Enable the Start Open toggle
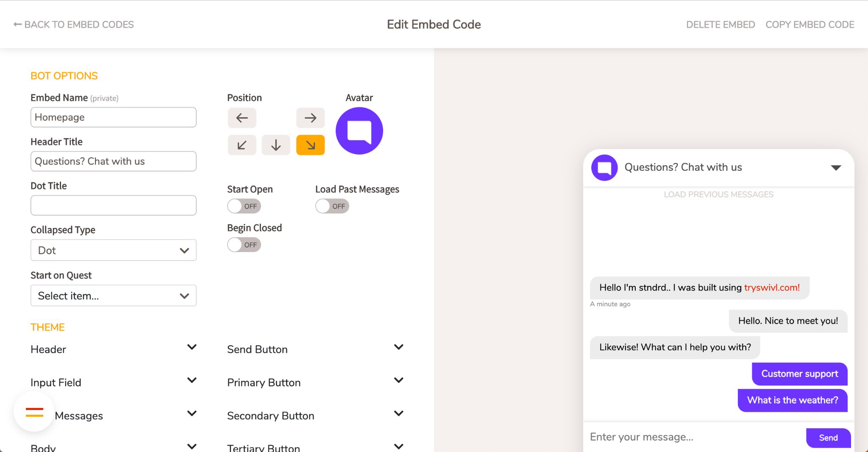 (244, 206)
